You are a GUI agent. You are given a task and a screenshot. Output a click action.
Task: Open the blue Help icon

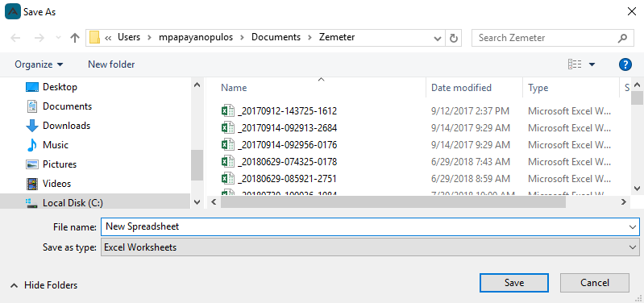(x=625, y=64)
